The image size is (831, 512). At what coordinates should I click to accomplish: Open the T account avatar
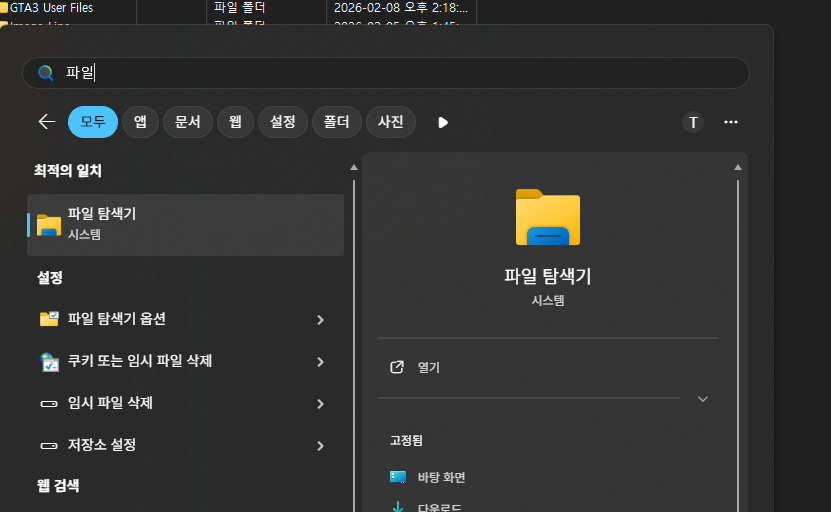click(x=693, y=122)
